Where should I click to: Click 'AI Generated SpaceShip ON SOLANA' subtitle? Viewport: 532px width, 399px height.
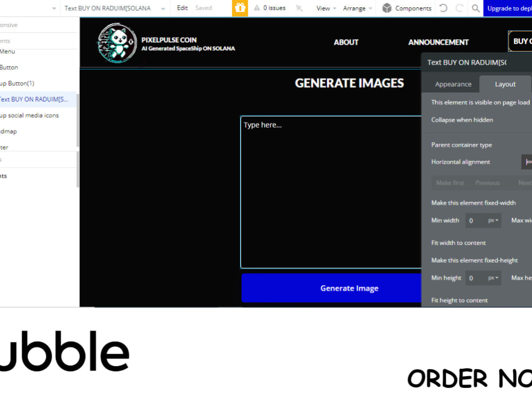tap(188, 48)
